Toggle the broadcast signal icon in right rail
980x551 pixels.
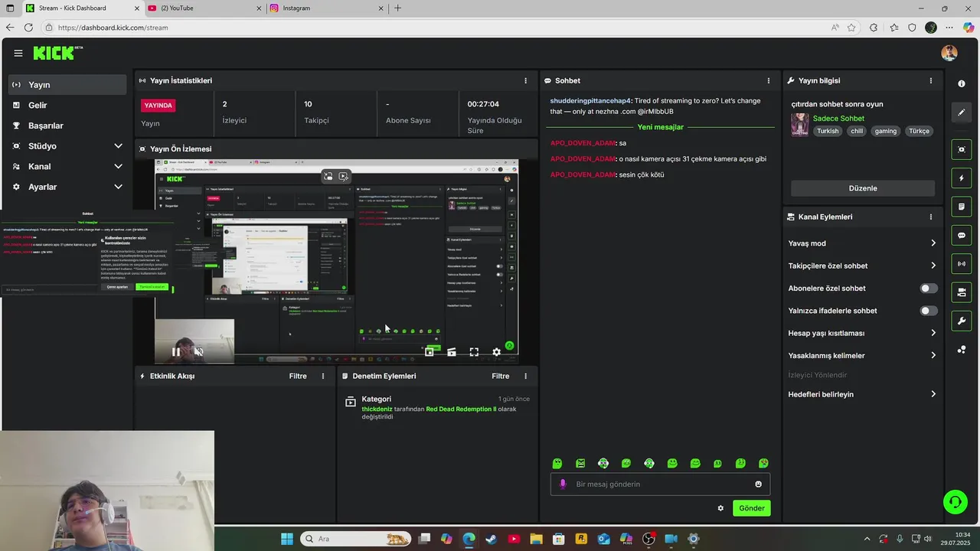pyautogui.click(x=962, y=264)
